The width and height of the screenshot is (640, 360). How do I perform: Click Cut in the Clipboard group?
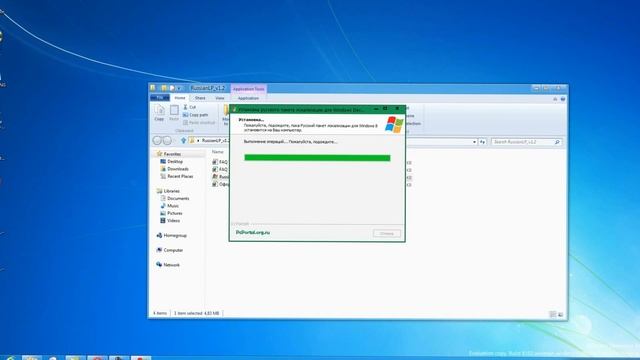(x=189, y=107)
